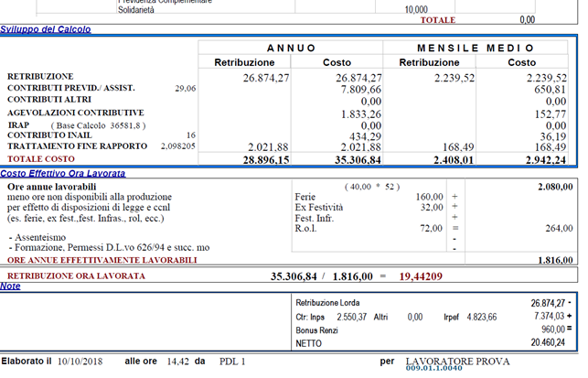Select agevolazioni contributive cost 1.833,26
The height and width of the screenshot is (378, 588).
[360, 113]
